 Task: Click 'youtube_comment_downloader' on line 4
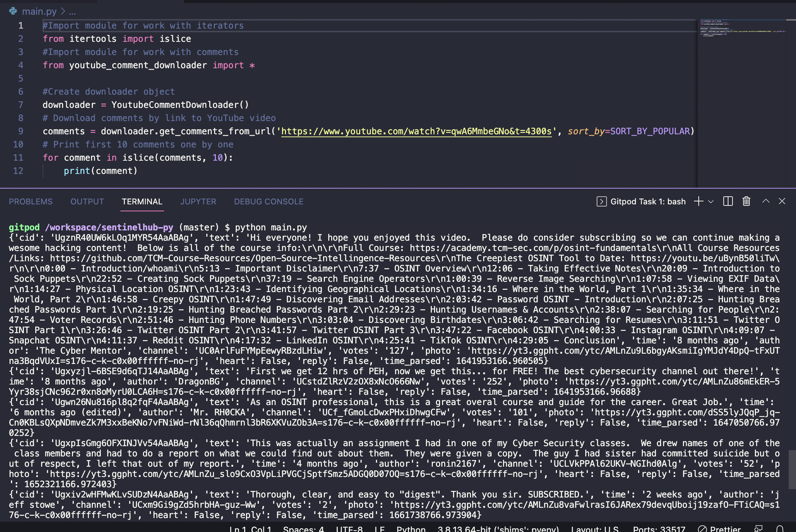point(138,65)
